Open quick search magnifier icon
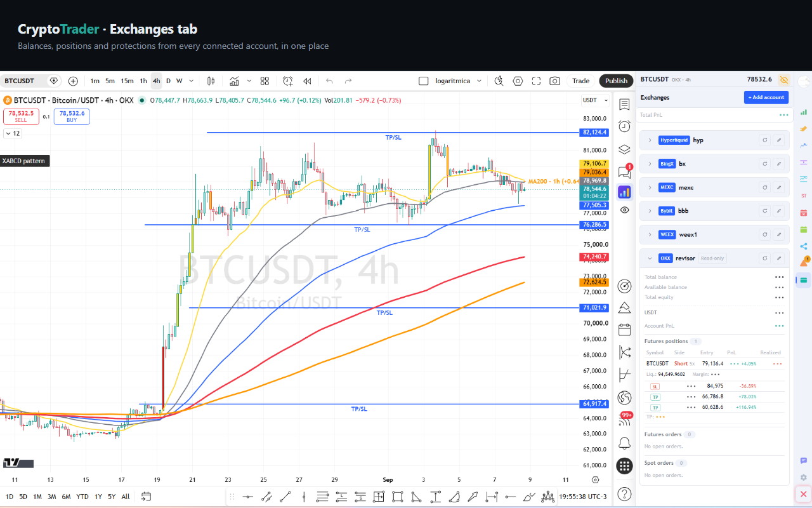Viewport: 812px width, 508px height. point(499,81)
